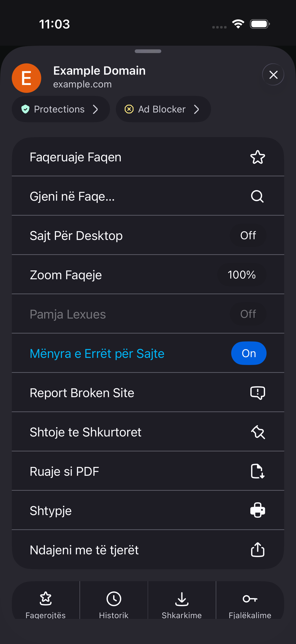Turn off Mënyra e Errët për Sajte
This screenshot has width=296, height=644.
(x=249, y=353)
